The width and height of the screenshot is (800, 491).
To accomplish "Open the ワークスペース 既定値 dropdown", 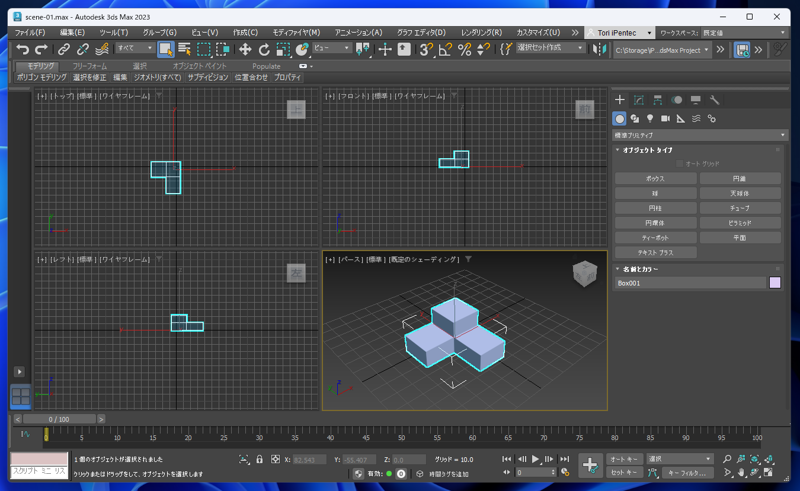I will (x=744, y=33).
